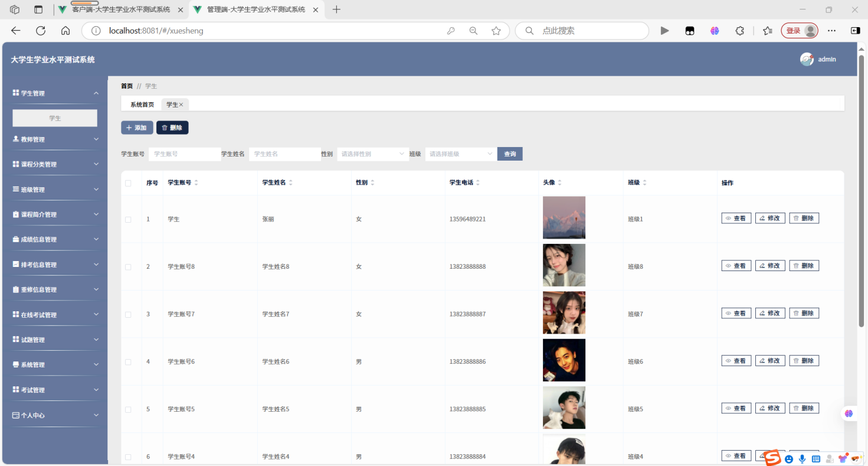The image size is (868, 466).
Task: Collapse the 学生管理 sidebar menu
Action: [x=55, y=93]
